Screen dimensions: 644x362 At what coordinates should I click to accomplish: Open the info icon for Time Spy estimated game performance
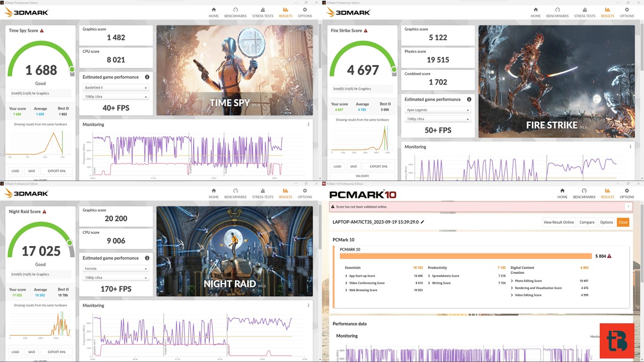(x=147, y=77)
